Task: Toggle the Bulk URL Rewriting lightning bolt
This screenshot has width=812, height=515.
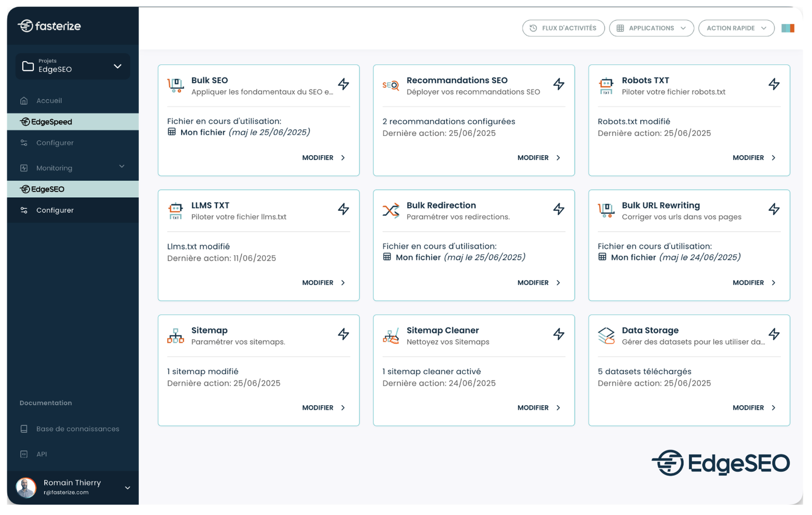Action: (x=774, y=209)
